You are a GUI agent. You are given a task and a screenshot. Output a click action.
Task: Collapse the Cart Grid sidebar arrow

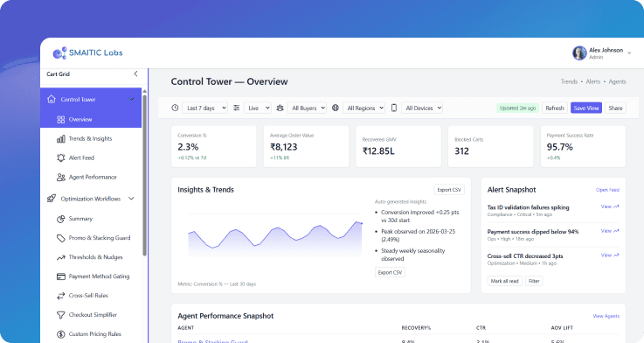point(135,73)
